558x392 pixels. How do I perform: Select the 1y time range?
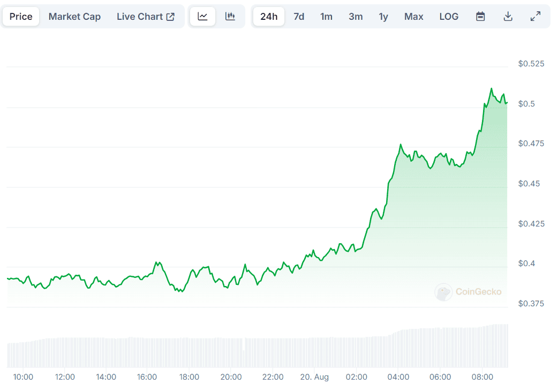pos(383,17)
